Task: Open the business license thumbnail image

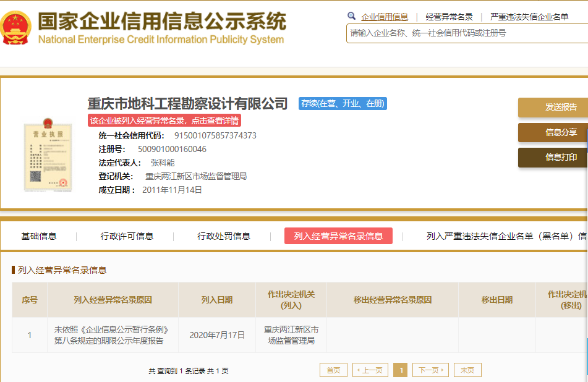Action: 48,155
